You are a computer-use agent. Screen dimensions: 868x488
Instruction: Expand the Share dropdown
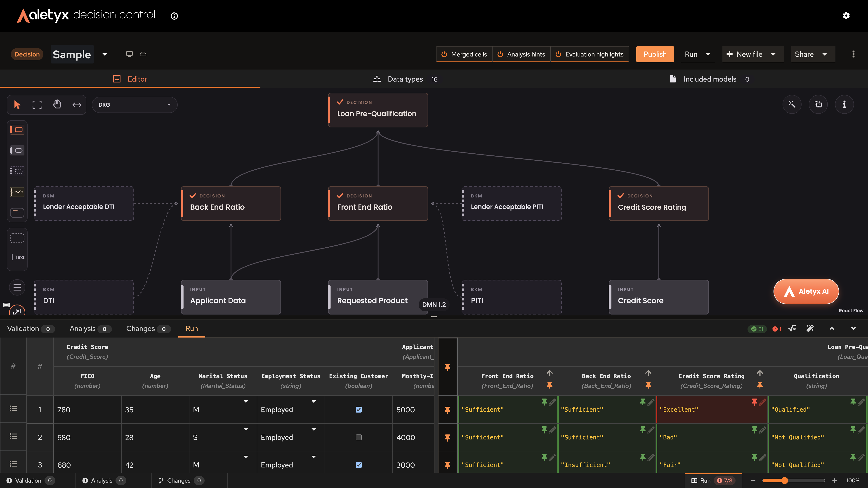825,54
